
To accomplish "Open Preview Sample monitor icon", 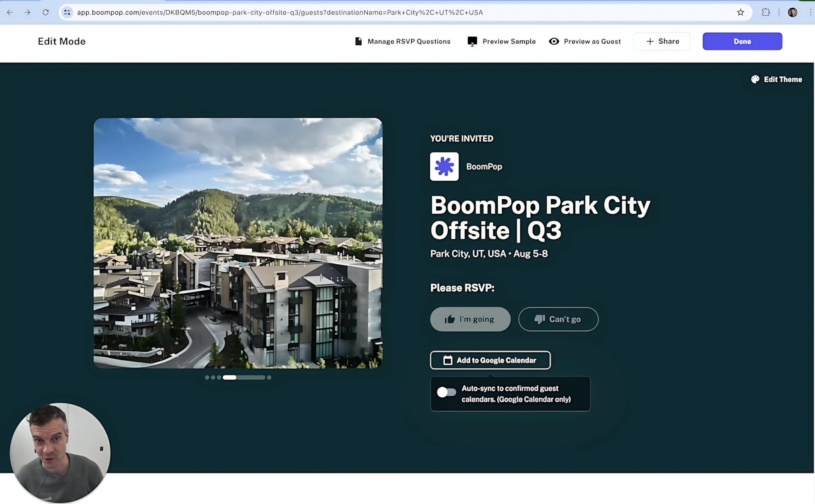I will tap(472, 41).
